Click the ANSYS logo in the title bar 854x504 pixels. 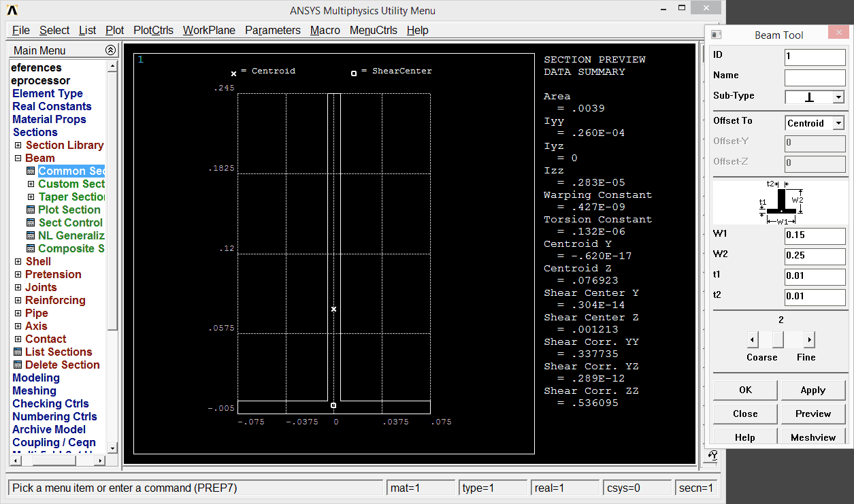12,10
